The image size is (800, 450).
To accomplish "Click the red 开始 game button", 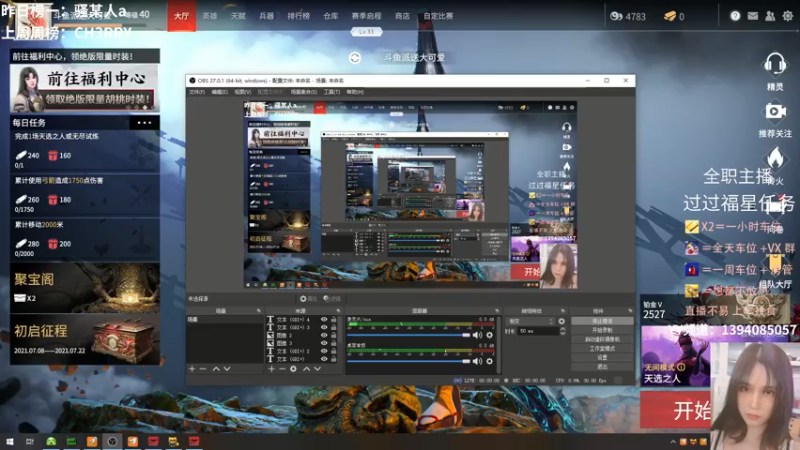I will (676, 410).
